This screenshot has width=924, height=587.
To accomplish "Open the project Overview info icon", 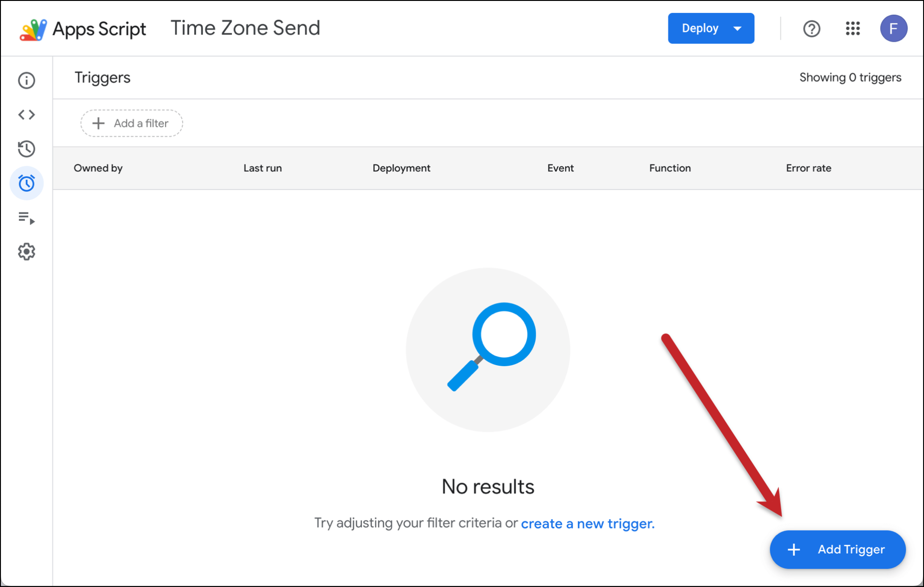I will (x=26, y=80).
